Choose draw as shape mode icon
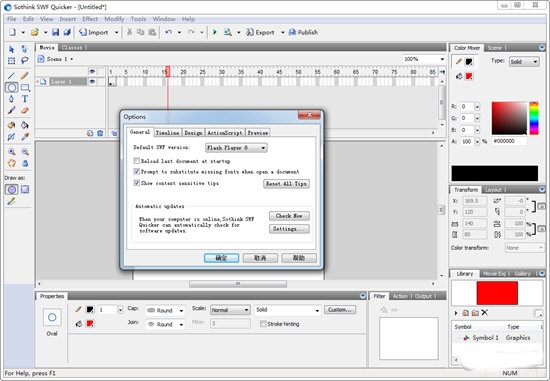This screenshot has width=550, height=381. click(11, 190)
